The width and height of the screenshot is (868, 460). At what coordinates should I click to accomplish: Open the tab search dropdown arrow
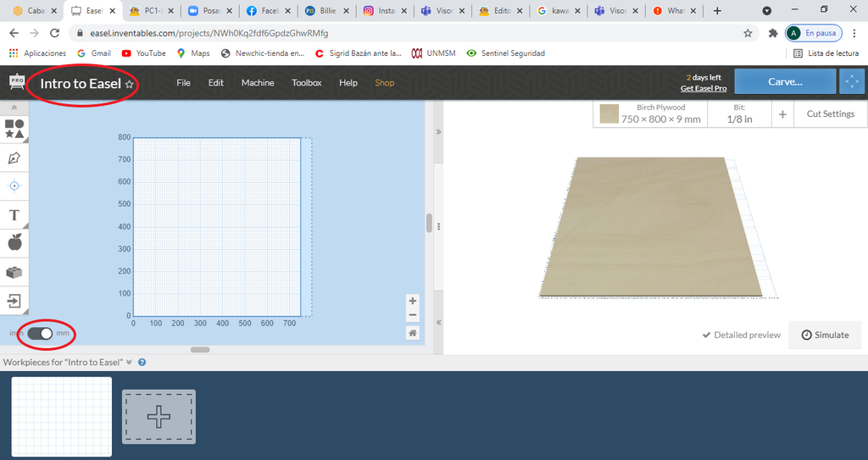pyautogui.click(x=766, y=10)
